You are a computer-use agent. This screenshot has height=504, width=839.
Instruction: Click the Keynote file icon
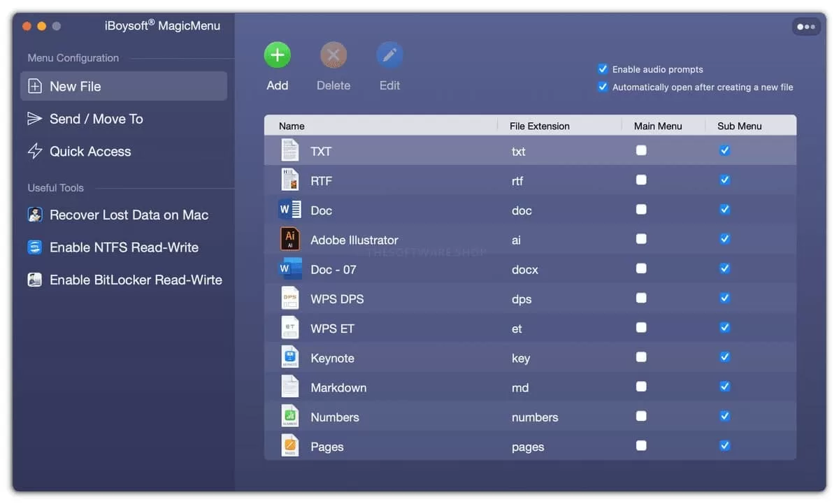click(289, 357)
